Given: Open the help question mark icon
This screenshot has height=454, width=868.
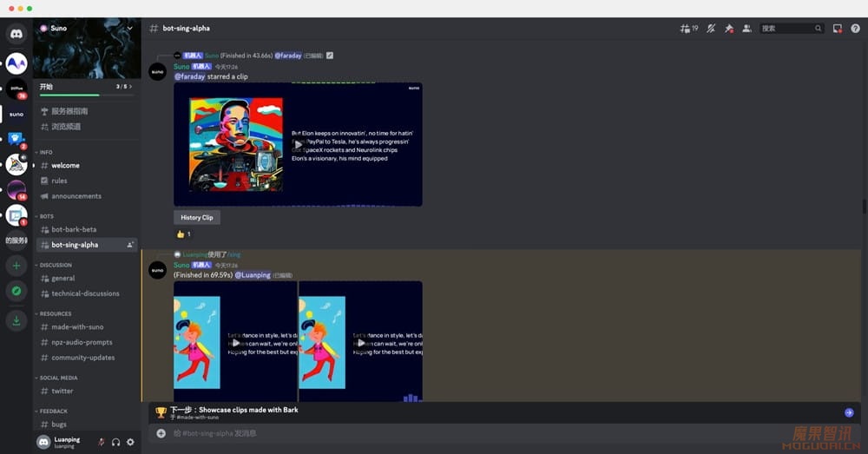Looking at the screenshot, I should click(x=855, y=29).
